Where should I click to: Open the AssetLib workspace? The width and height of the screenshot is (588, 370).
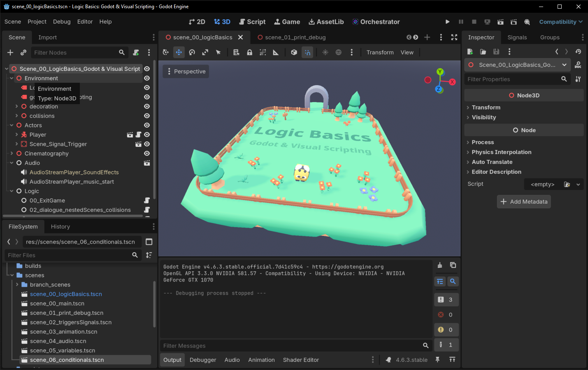click(326, 22)
